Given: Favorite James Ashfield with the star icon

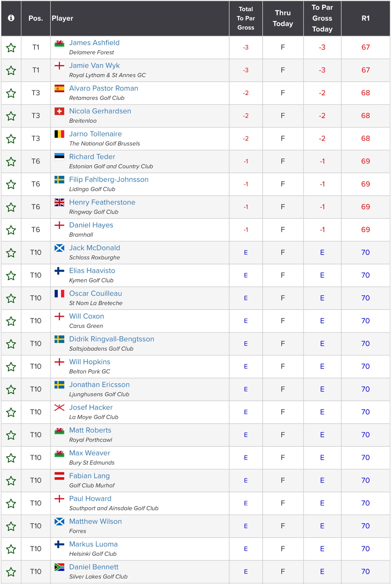Looking at the screenshot, I should point(11,48).
